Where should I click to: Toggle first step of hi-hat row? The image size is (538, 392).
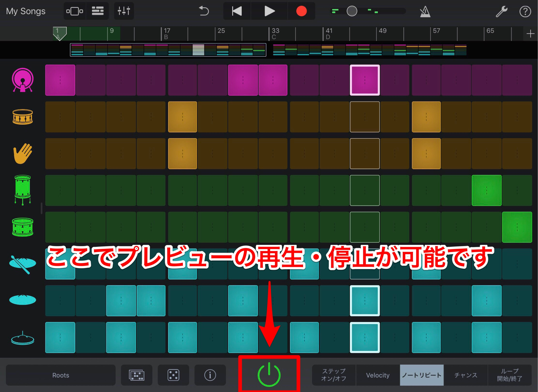60,337
